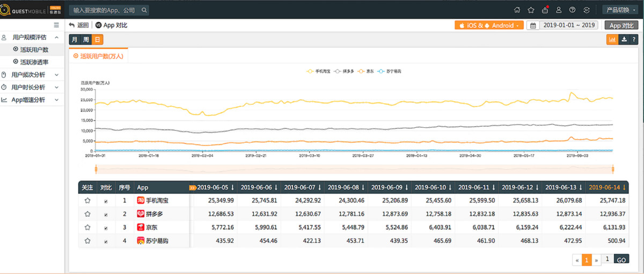Screen dimensions: 644x274
Task: Open the iOS & Android platform dropdown
Action: [x=489, y=25]
